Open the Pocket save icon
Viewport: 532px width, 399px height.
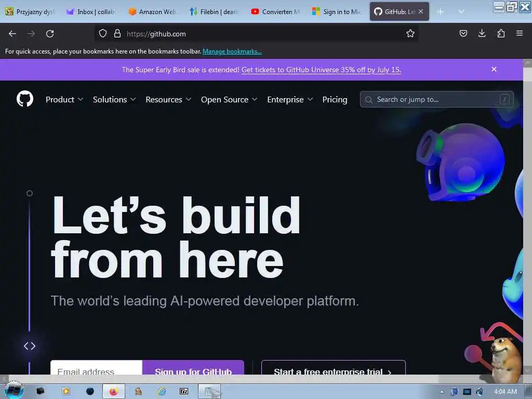pyautogui.click(x=463, y=33)
